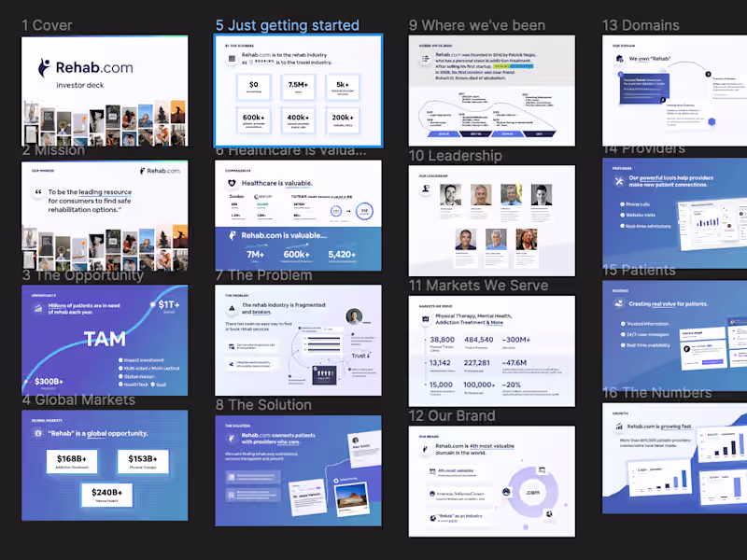The width and height of the screenshot is (747, 560).
Task: Click the building photo card on Solution slide
Action: [352, 499]
